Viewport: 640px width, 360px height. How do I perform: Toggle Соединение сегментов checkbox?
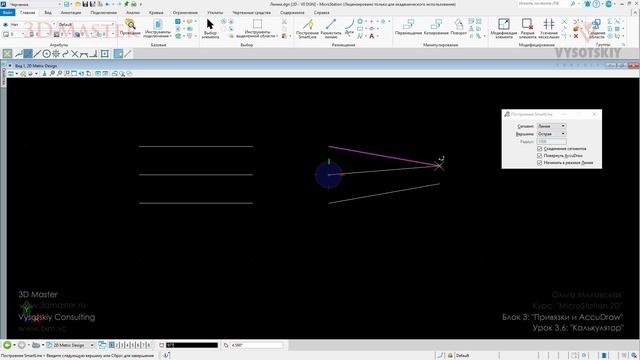[x=540, y=149]
